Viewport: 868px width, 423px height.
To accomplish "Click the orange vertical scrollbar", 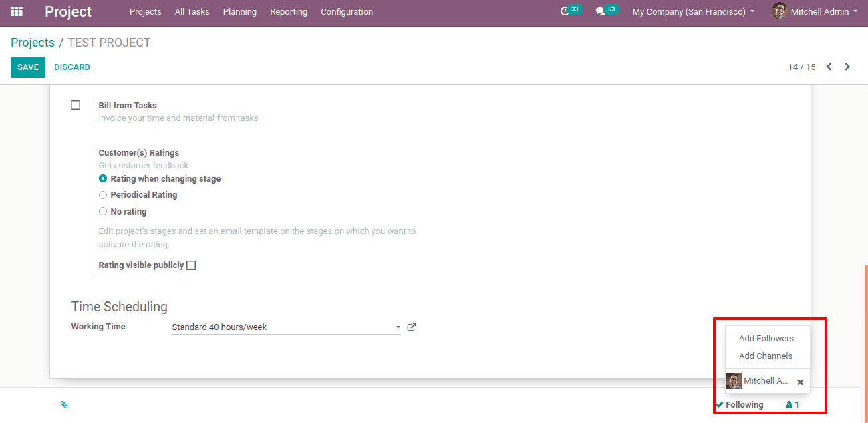I will (x=866, y=343).
